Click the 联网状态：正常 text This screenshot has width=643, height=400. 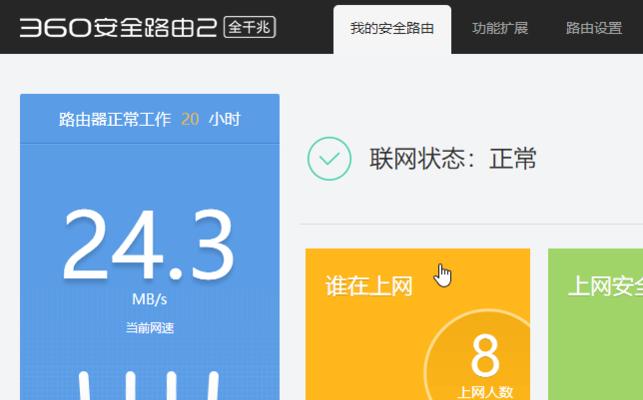click(453, 159)
